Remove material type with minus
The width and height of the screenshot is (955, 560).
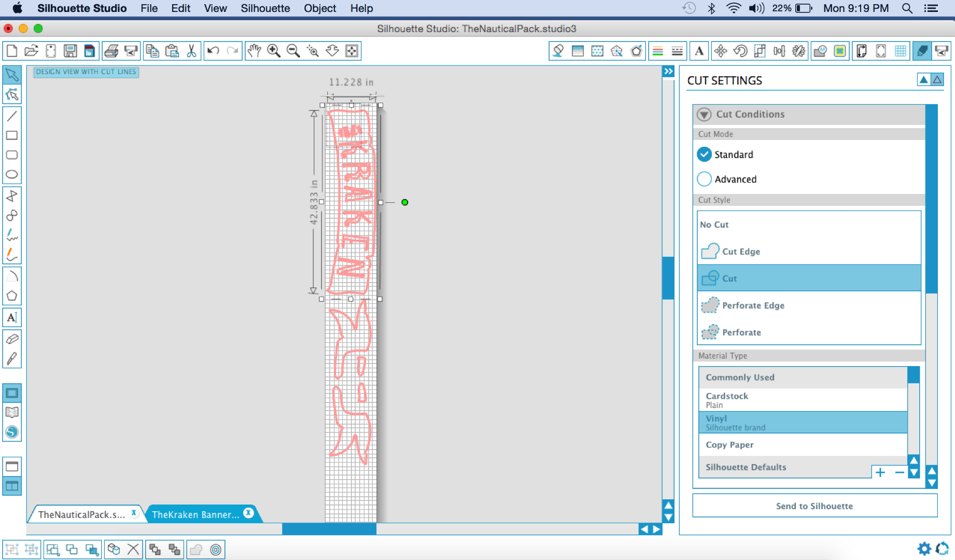pyautogui.click(x=900, y=472)
